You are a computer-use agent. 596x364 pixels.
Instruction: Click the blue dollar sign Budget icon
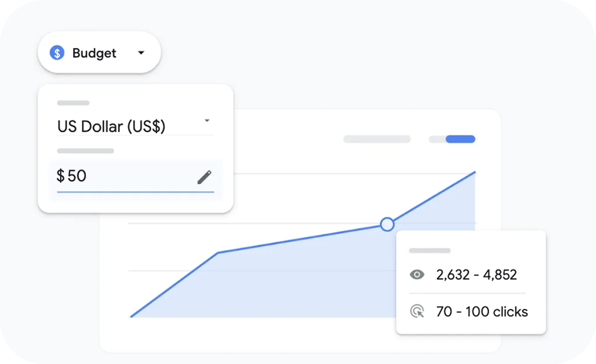click(x=57, y=53)
